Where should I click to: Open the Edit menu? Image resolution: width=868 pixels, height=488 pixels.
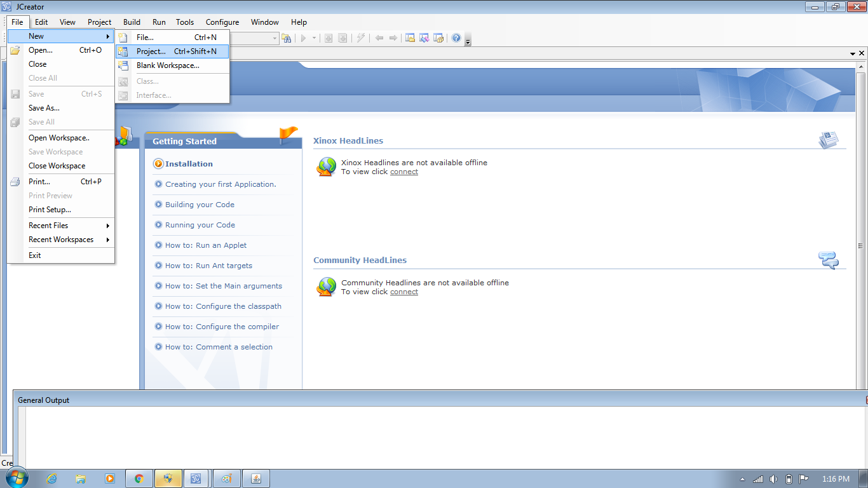point(41,22)
